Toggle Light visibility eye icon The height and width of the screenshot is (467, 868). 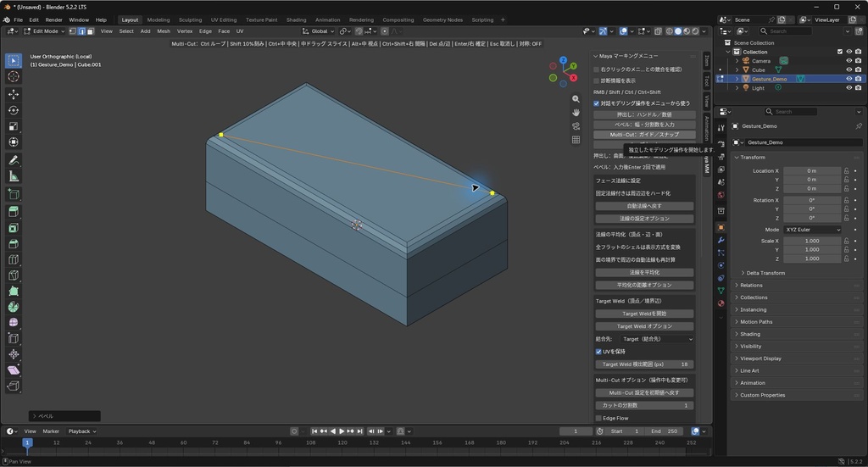click(x=849, y=87)
